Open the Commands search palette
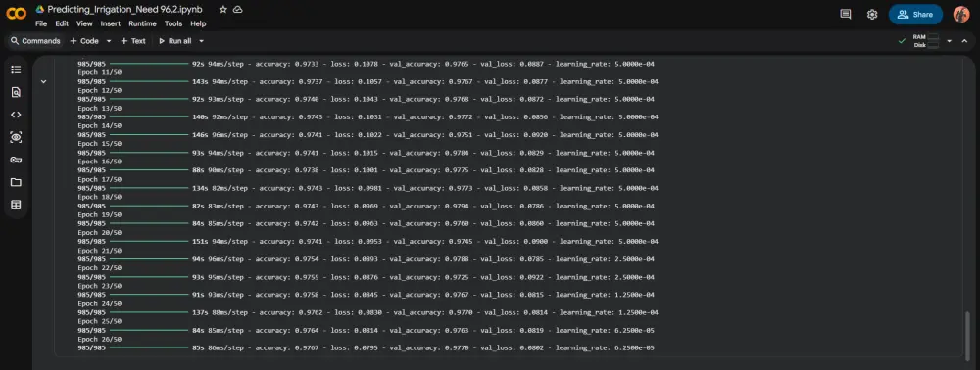 [x=35, y=40]
